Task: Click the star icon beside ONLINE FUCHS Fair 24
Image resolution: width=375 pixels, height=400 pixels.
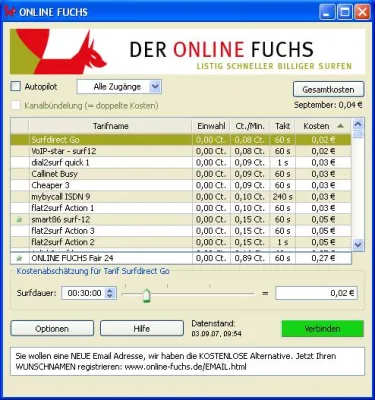Action: (19, 258)
